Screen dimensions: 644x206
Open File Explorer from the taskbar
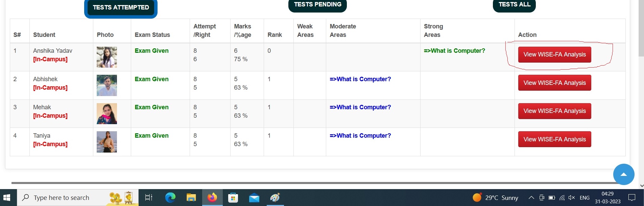(x=191, y=198)
